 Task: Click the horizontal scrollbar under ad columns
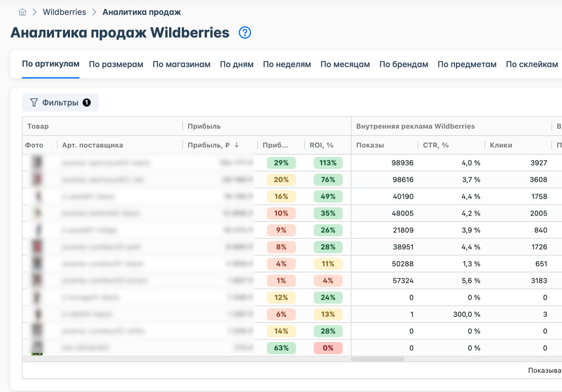[378, 359]
